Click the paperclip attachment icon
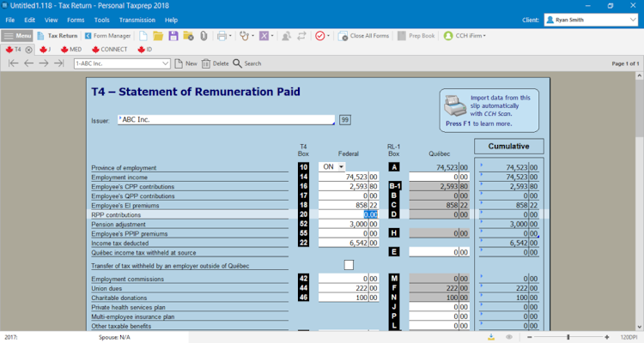The width and height of the screenshot is (644, 343). tap(204, 36)
